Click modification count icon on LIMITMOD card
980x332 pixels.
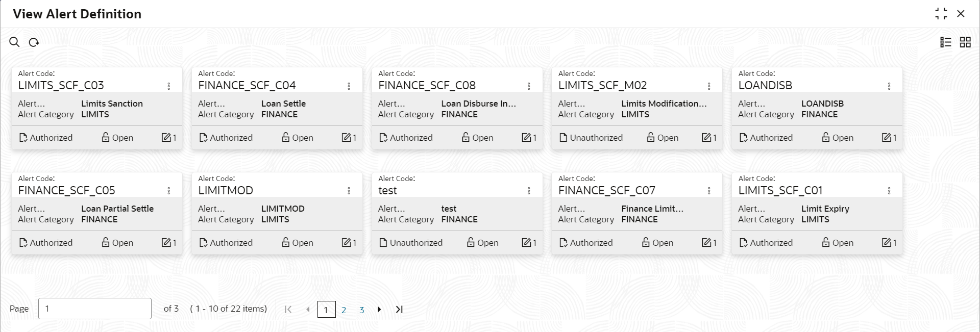pyautogui.click(x=347, y=243)
